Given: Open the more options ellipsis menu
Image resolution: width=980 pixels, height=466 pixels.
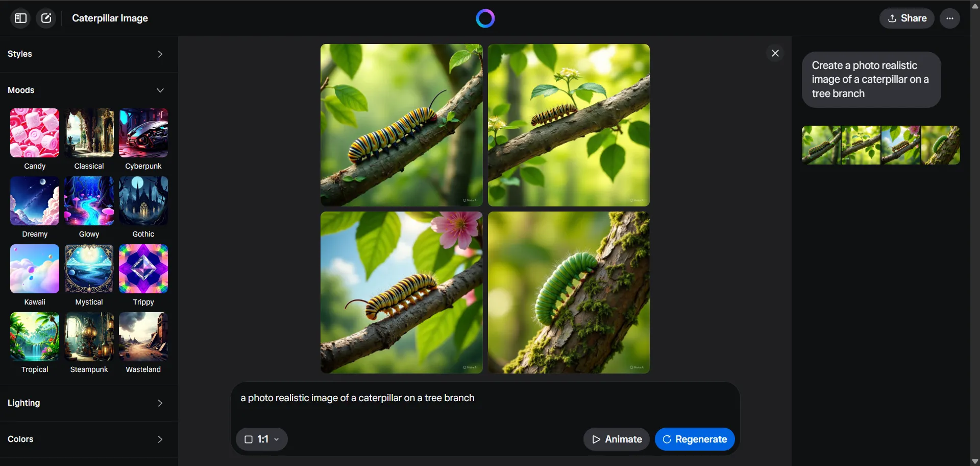Looking at the screenshot, I should click(950, 18).
